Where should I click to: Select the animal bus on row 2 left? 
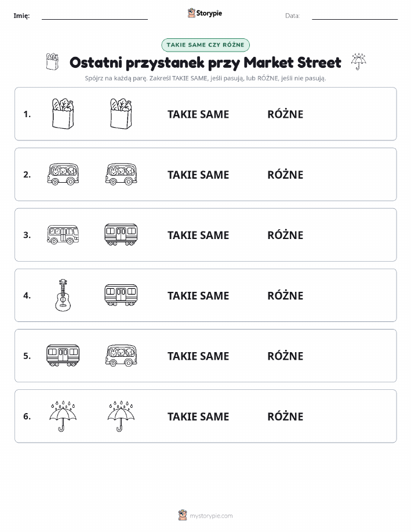[x=63, y=174]
